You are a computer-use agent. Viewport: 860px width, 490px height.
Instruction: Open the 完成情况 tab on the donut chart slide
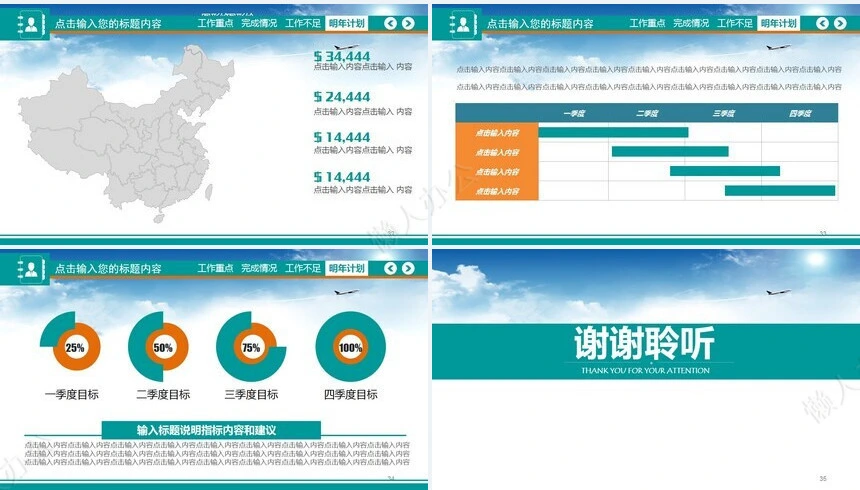click(259, 268)
